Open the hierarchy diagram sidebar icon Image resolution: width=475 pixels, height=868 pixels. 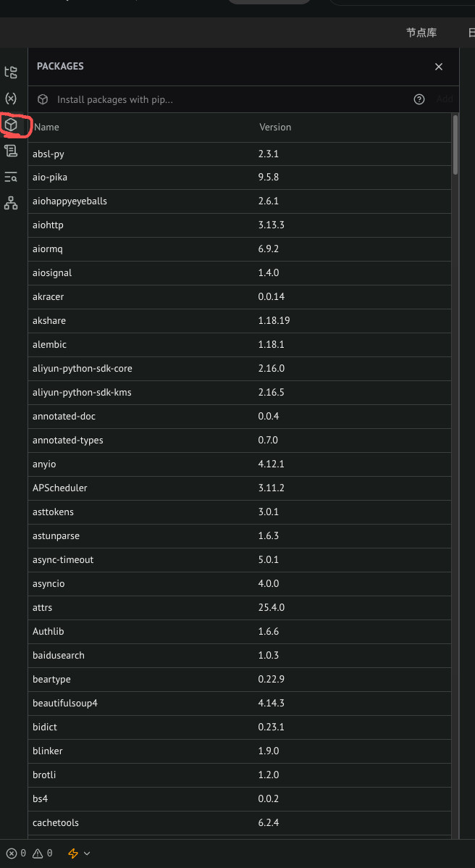click(x=11, y=203)
